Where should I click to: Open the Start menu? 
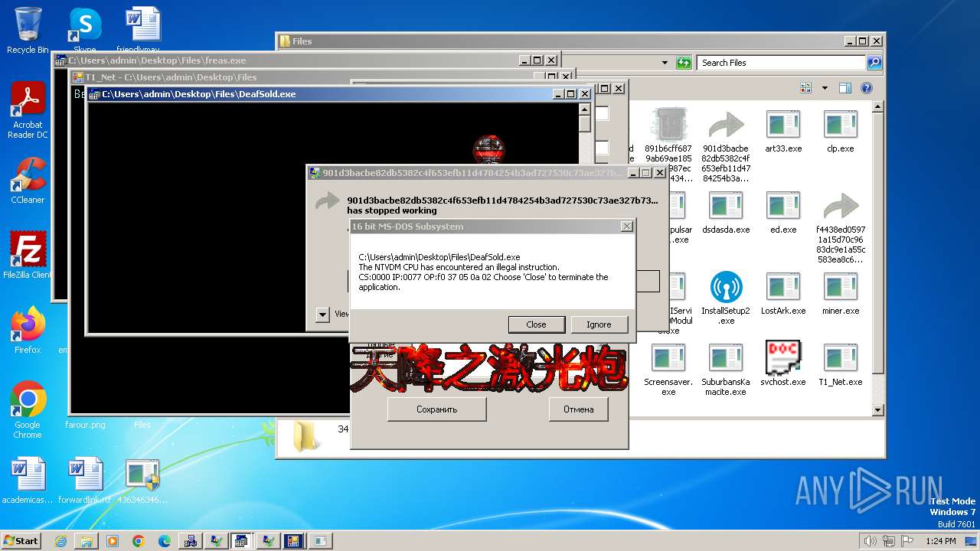tap(21, 540)
